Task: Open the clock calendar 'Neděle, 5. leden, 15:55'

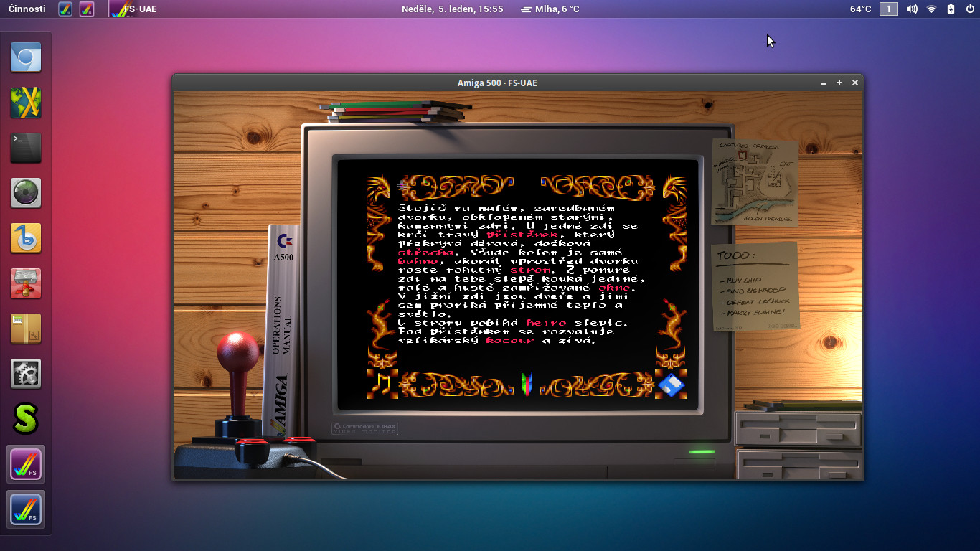Action: (x=453, y=9)
